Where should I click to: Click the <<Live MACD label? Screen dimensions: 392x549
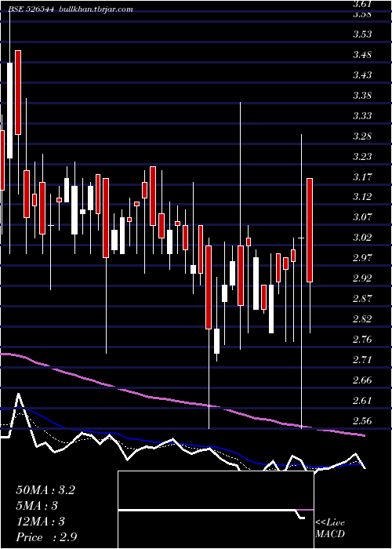coord(330,529)
